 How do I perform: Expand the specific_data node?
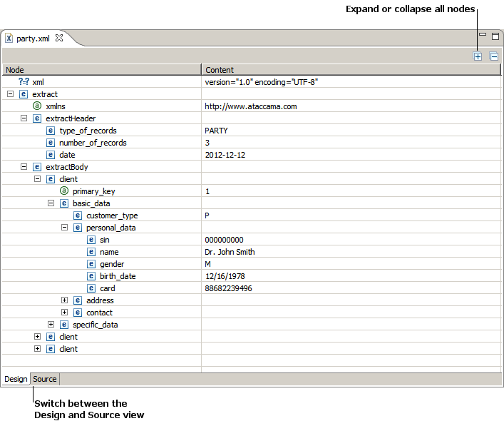51,325
